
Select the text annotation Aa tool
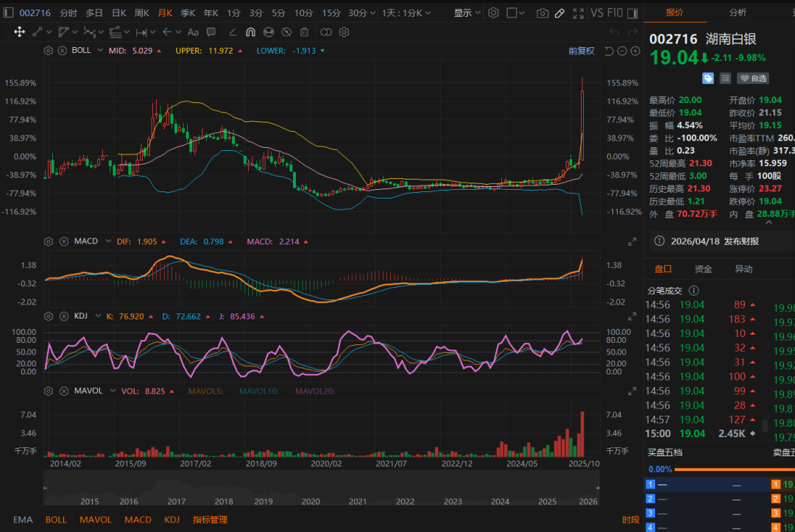tap(193, 32)
